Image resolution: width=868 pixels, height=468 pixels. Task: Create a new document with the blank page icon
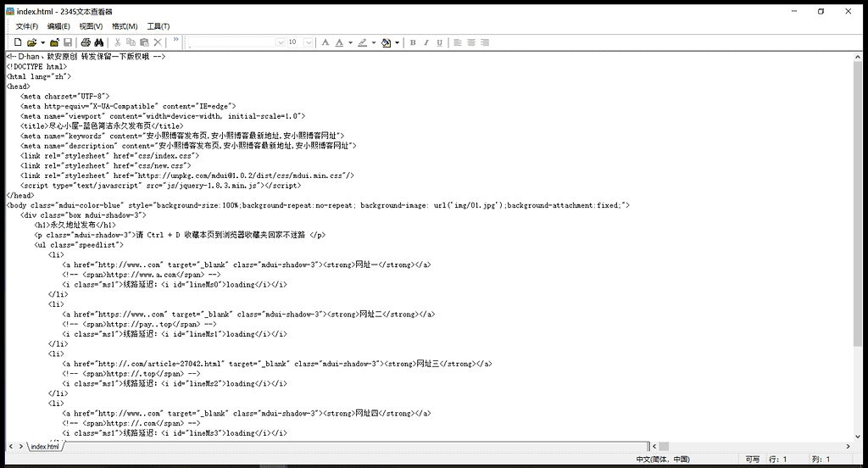click(x=18, y=42)
